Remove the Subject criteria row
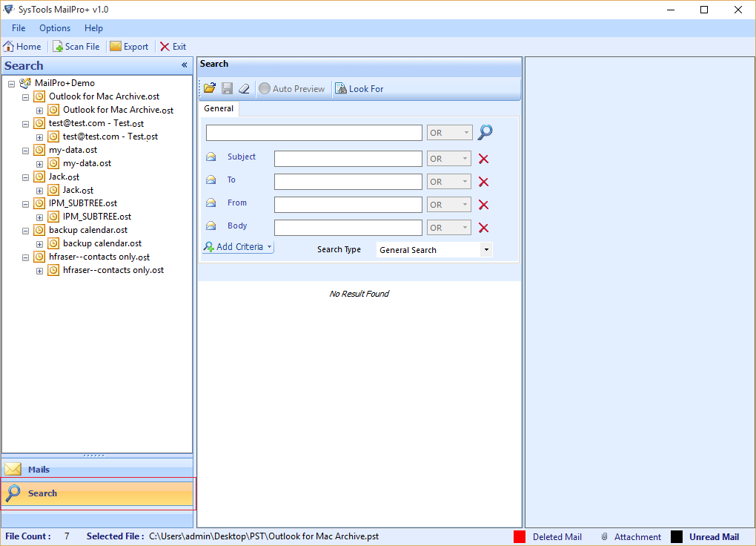This screenshot has width=756, height=546. tap(483, 159)
